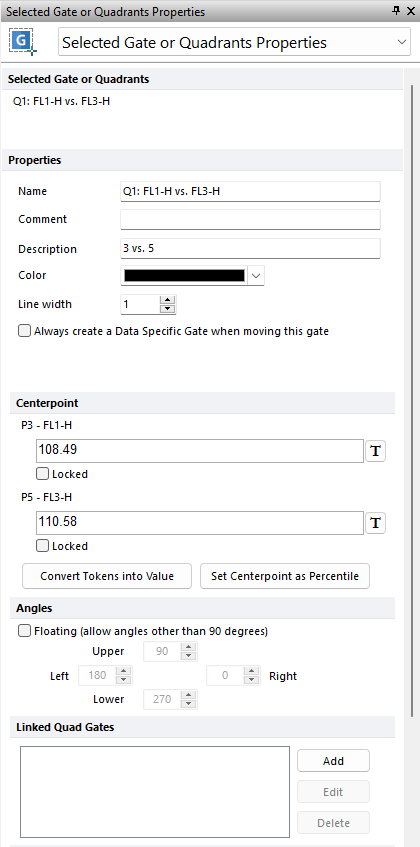Expand the Color dropdown arrow
Image resolution: width=420 pixels, height=847 pixels.
click(x=256, y=275)
